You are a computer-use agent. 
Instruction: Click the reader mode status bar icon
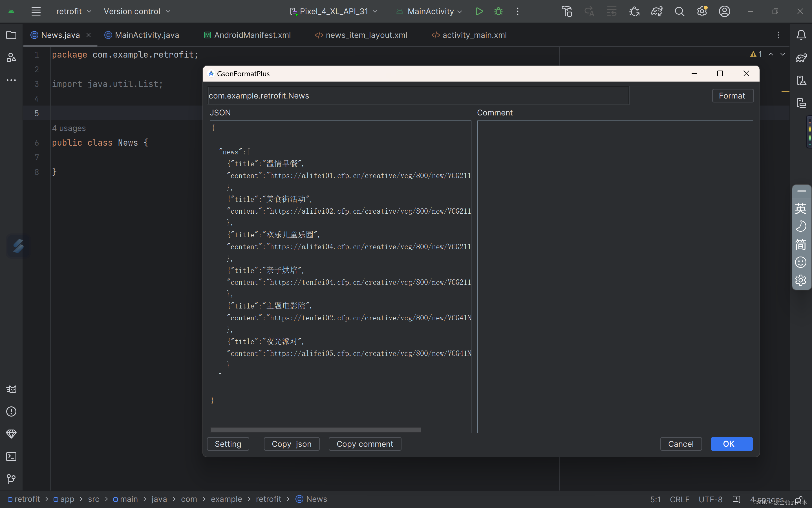(736, 499)
